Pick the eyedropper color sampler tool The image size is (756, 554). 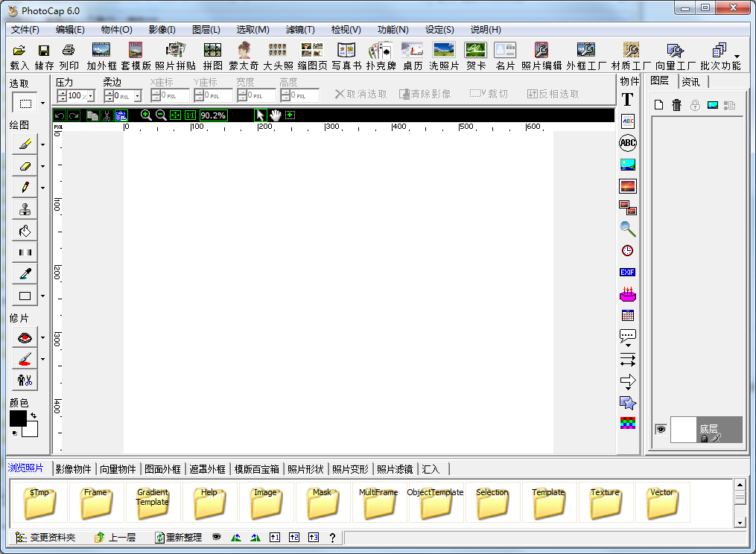pos(25,274)
